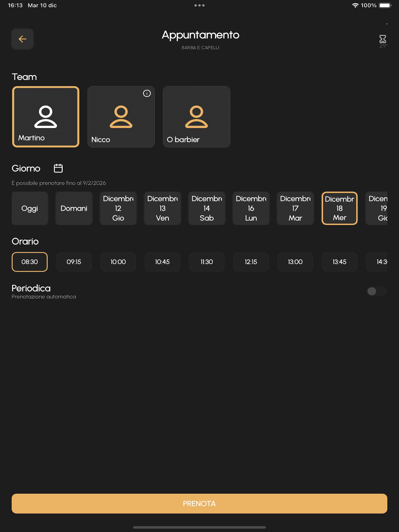399x532 pixels.
Task: Select Martino's avatar card
Action: (x=46, y=117)
